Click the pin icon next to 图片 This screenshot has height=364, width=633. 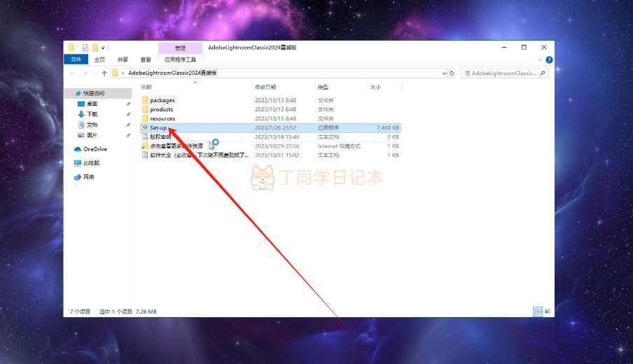(x=128, y=135)
